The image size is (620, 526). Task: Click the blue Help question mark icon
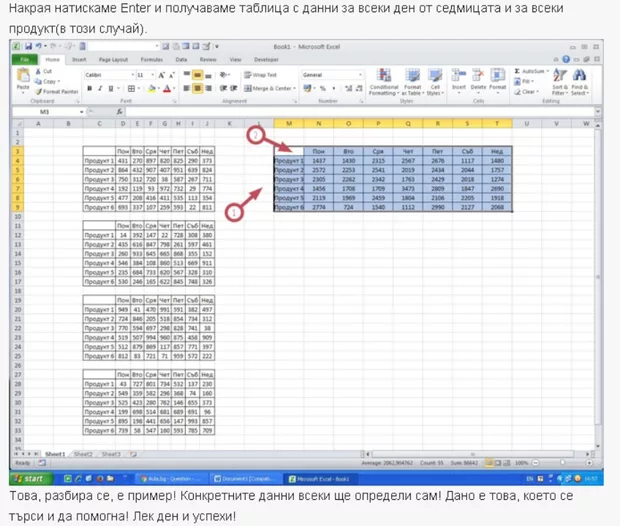coord(566,59)
